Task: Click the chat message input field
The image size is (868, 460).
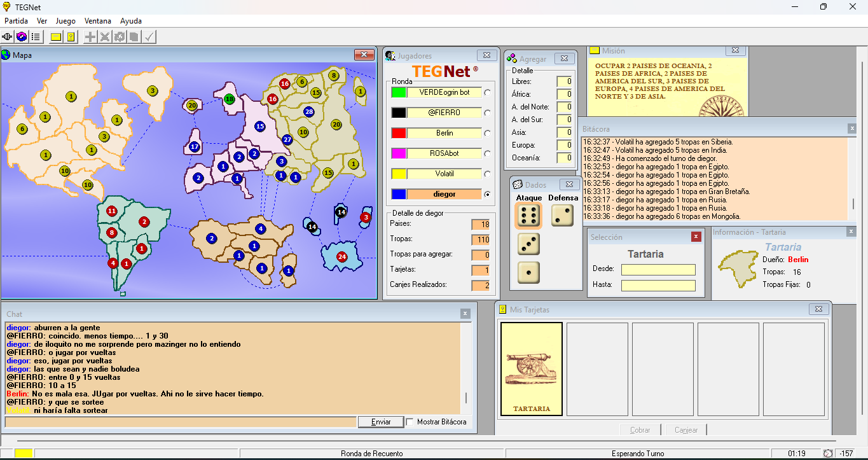Action: click(x=180, y=422)
